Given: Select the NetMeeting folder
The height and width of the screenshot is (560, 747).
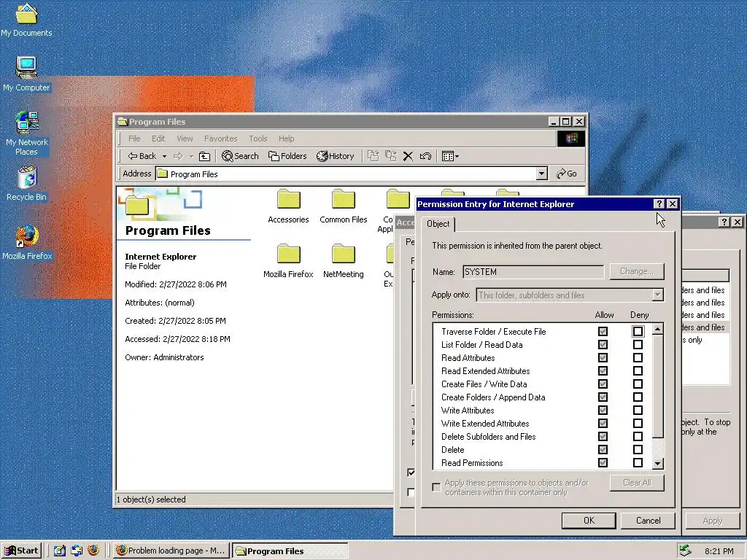Looking at the screenshot, I should tap(344, 261).
